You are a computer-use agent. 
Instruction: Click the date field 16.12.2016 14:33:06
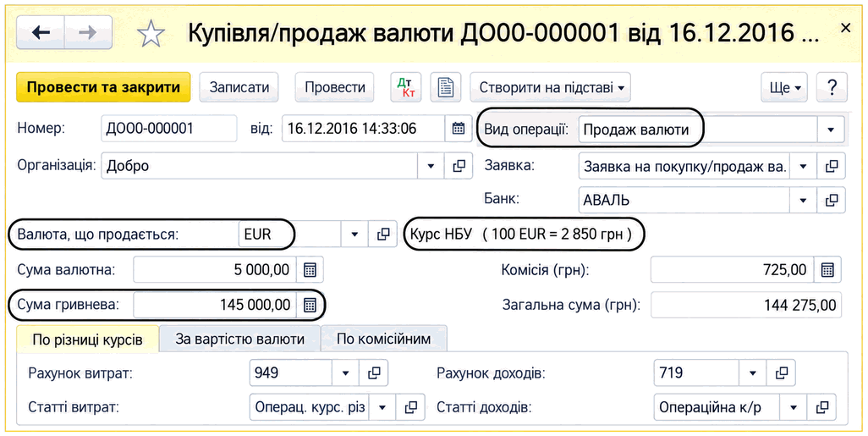tap(363, 129)
